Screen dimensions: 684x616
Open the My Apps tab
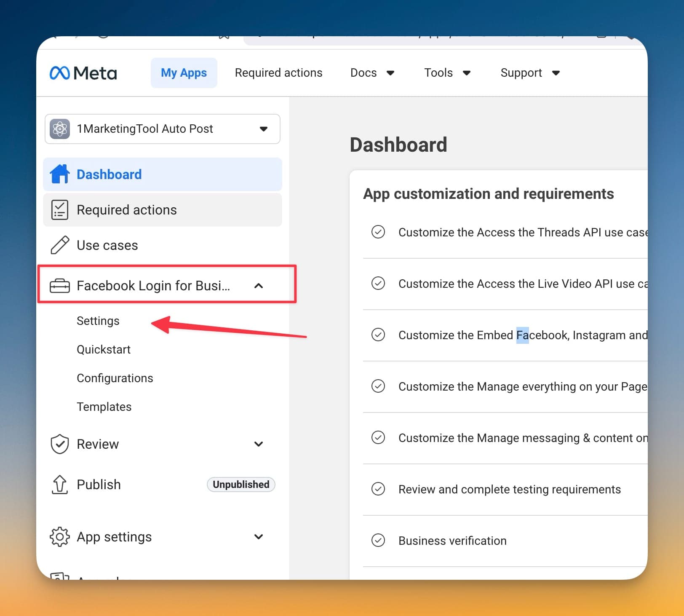point(184,73)
